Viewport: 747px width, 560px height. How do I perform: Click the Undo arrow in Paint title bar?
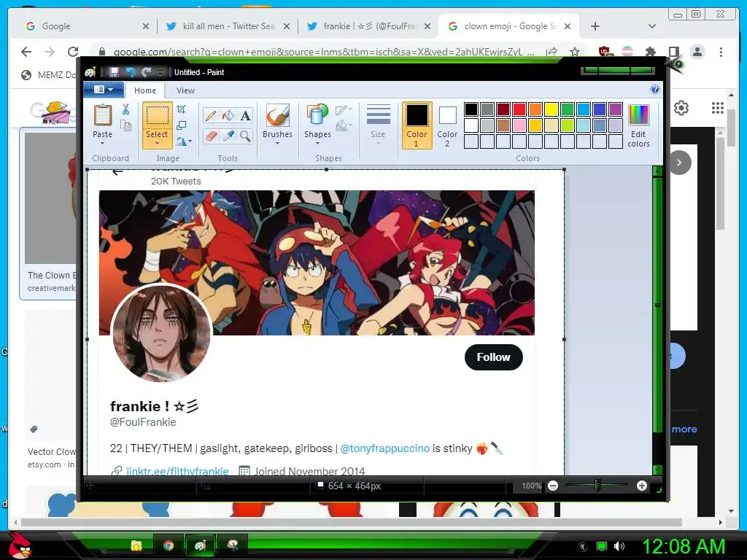(x=130, y=72)
